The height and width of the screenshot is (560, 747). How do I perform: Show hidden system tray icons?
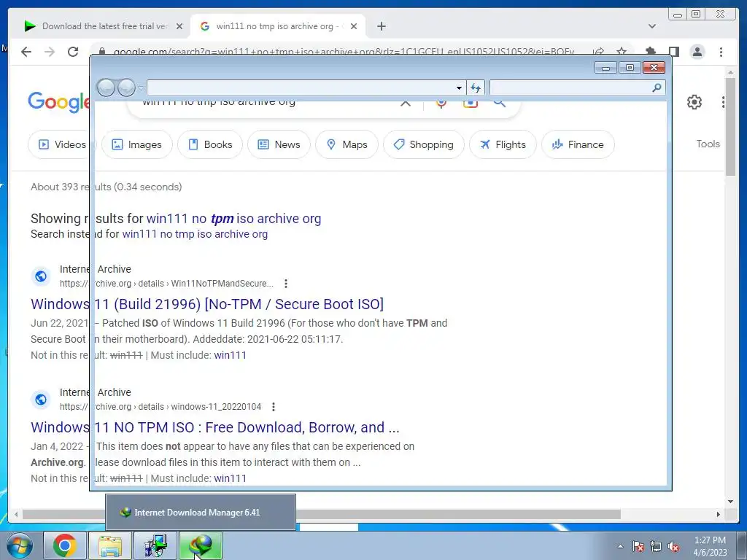tap(620, 546)
